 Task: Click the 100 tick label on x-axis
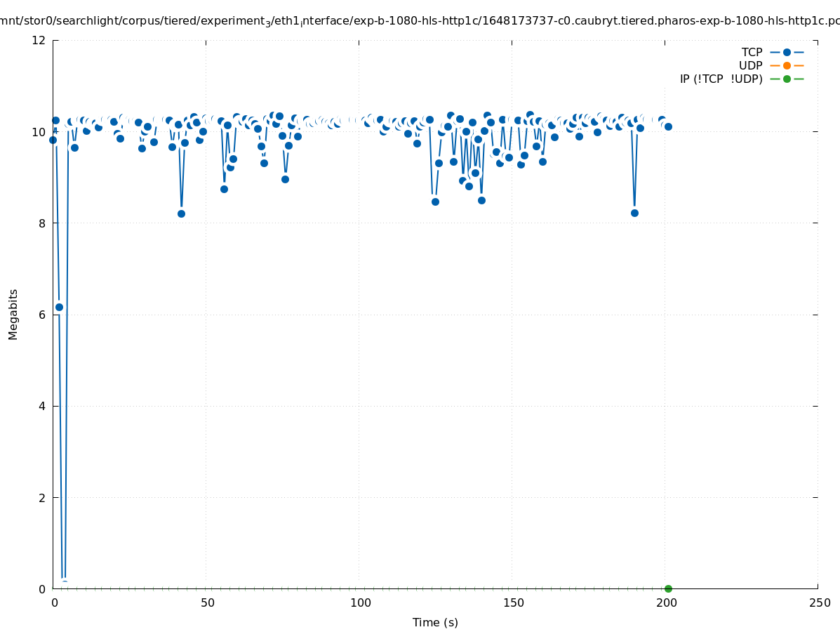[x=360, y=603]
